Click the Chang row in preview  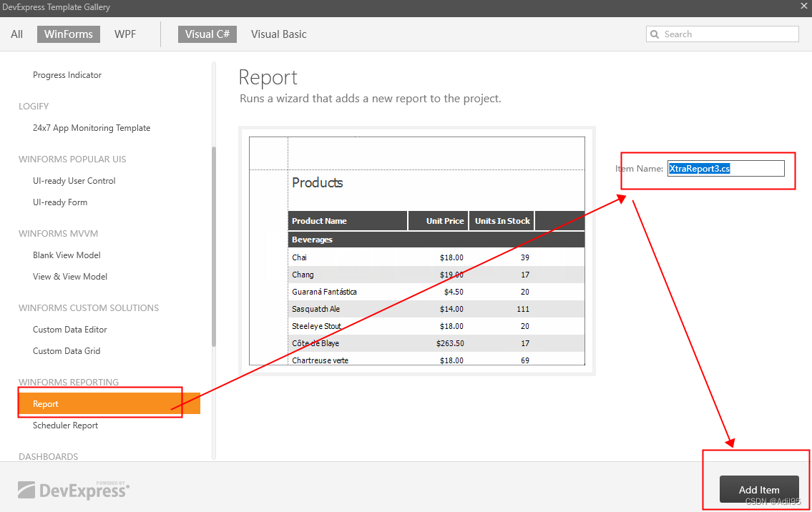click(436, 275)
